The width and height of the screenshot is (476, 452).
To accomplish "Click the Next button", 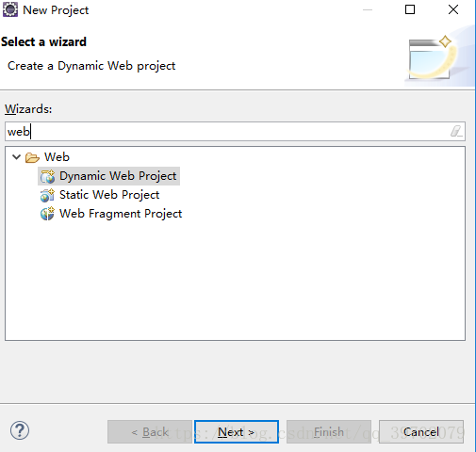I will [x=237, y=432].
